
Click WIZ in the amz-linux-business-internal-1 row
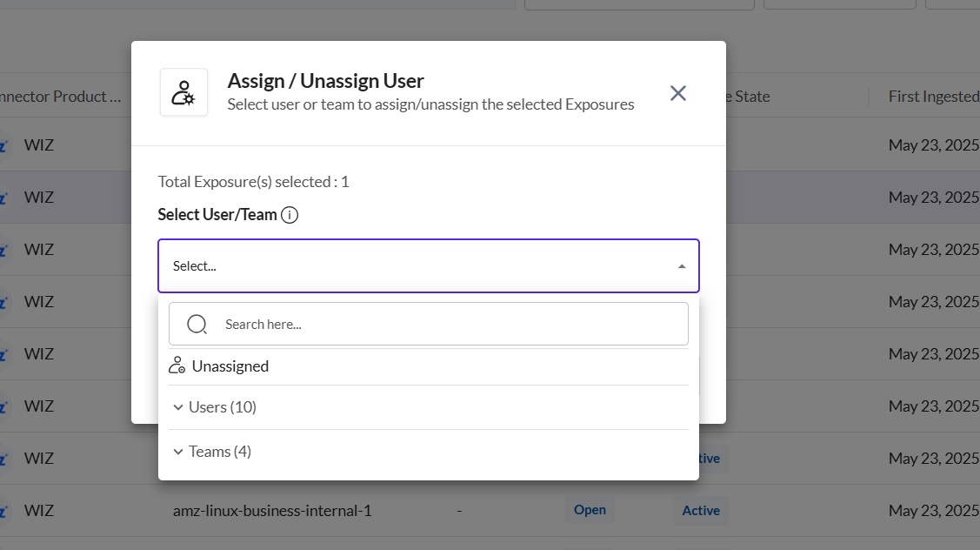coord(39,511)
